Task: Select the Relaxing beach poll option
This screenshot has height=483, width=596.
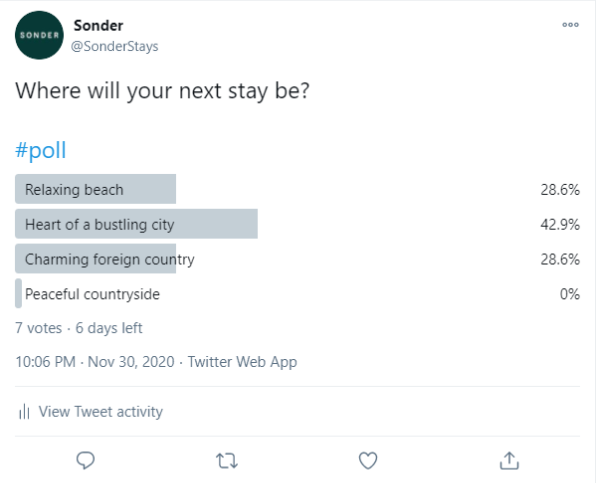Action: tap(297, 189)
